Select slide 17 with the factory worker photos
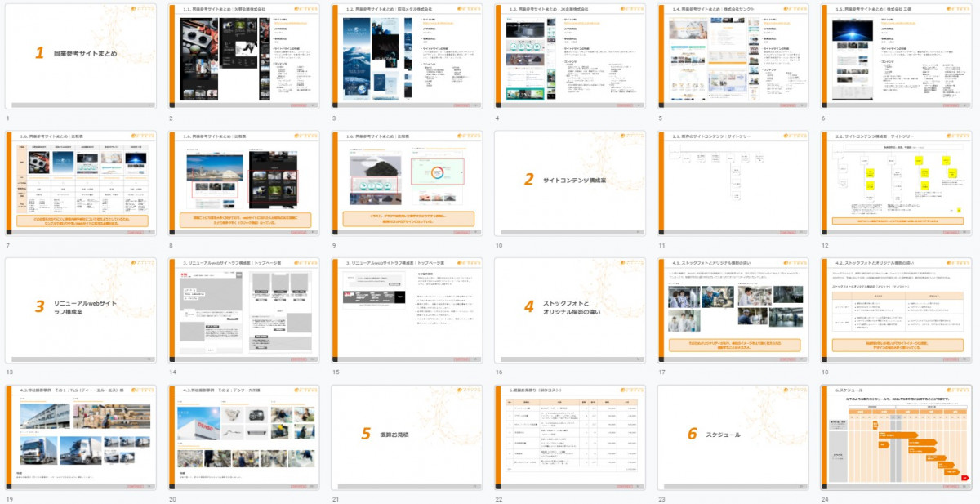The width and height of the screenshot is (980, 504). tap(733, 310)
